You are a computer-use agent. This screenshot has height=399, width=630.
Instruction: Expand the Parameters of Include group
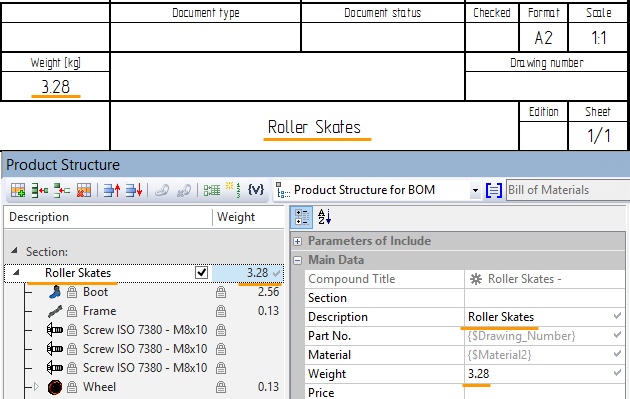[297, 241]
